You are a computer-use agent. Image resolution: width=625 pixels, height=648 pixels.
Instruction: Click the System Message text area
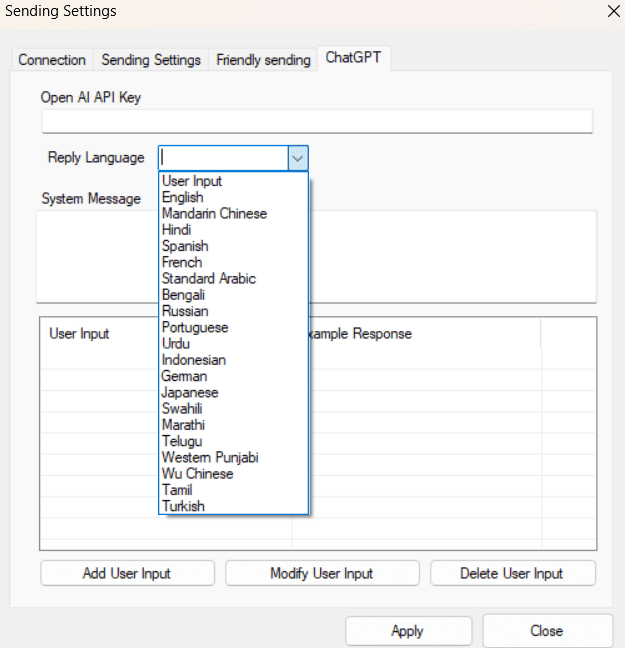click(450, 255)
